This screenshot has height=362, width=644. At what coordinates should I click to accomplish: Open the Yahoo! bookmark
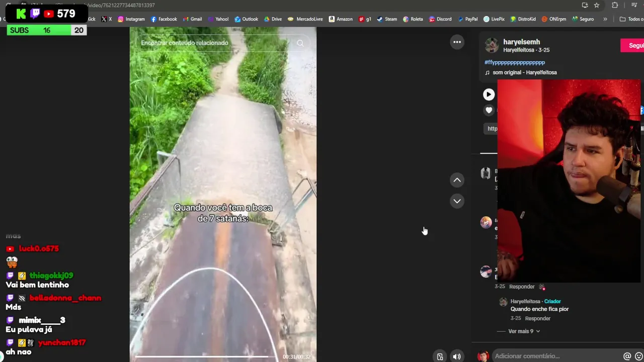218,19
